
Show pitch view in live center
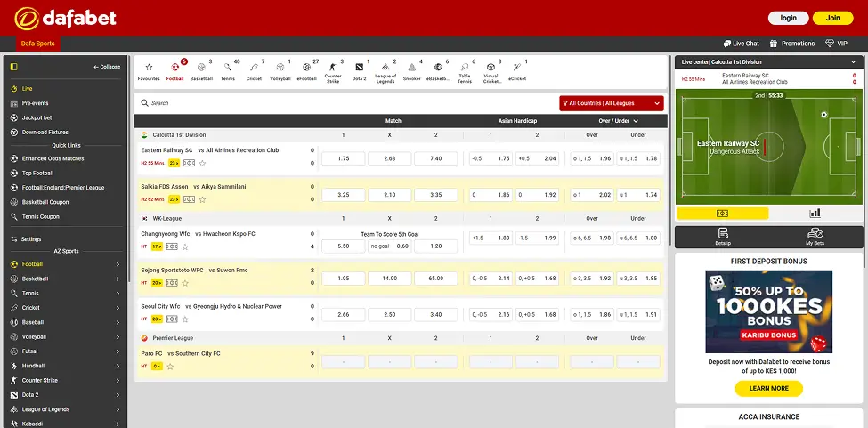tap(722, 214)
